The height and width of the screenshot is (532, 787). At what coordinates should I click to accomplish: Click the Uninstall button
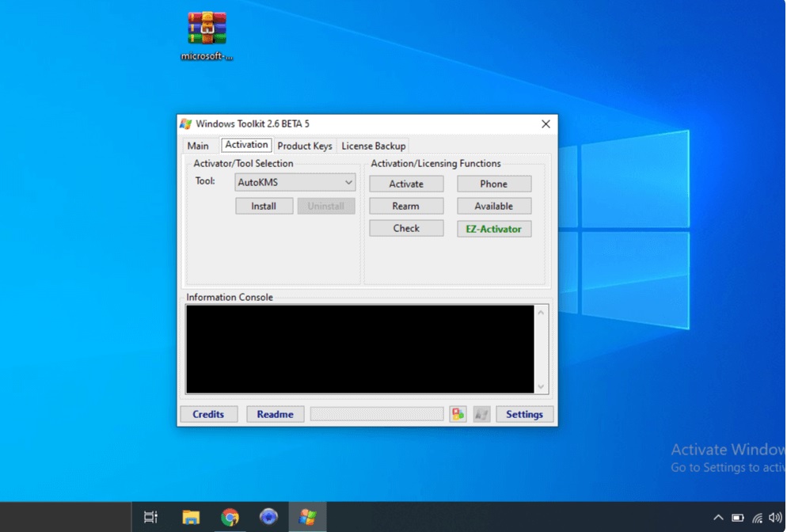coord(326,207)
